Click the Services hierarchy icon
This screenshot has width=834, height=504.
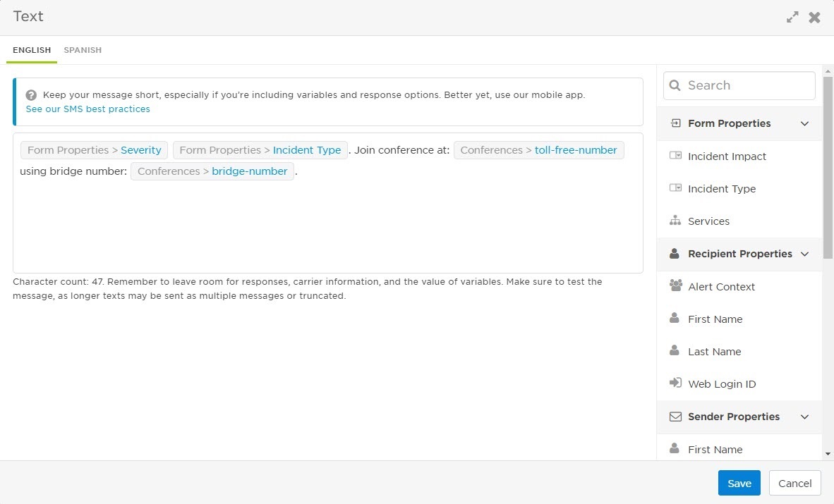point(675,221)
